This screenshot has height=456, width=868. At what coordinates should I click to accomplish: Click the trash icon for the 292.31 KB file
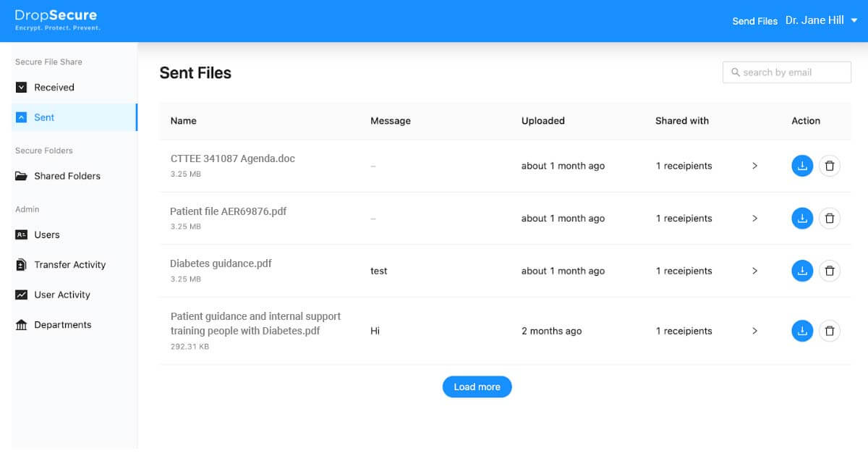click(x=830, y=331)
